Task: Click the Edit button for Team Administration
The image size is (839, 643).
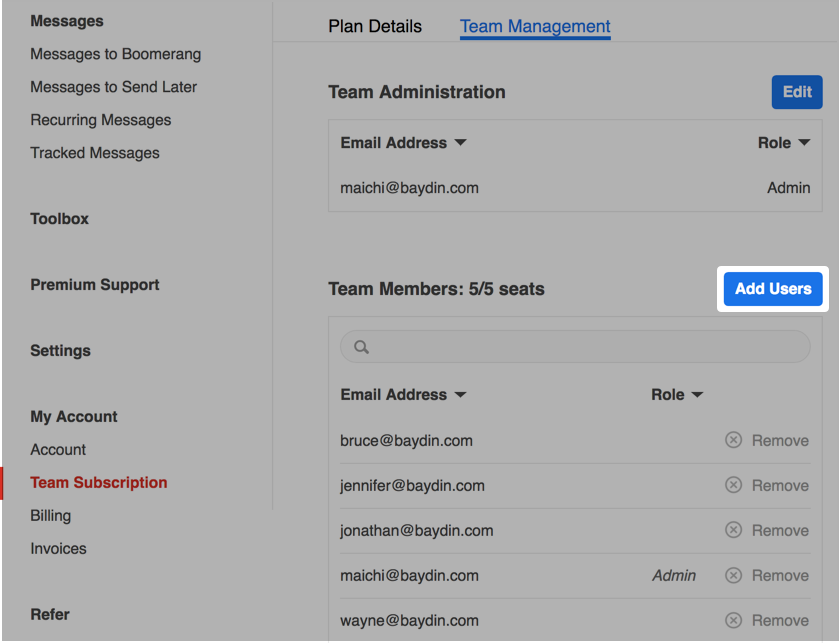Action: 796,92
